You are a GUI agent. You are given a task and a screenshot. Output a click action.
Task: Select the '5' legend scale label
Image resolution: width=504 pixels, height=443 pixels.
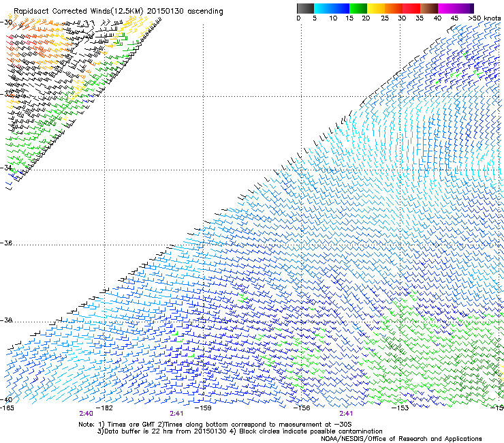[x=315, y=18]
